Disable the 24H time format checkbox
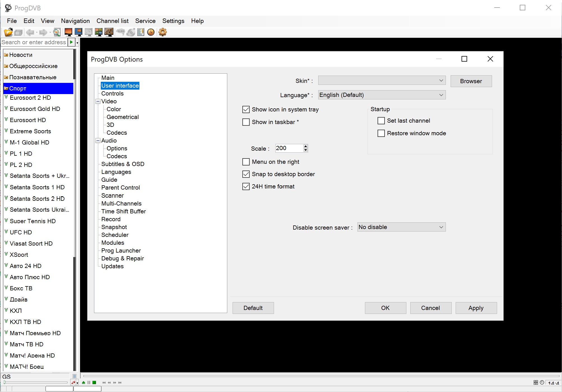Image resolution: width=562 pixels, height=392 pixels. 246,186
